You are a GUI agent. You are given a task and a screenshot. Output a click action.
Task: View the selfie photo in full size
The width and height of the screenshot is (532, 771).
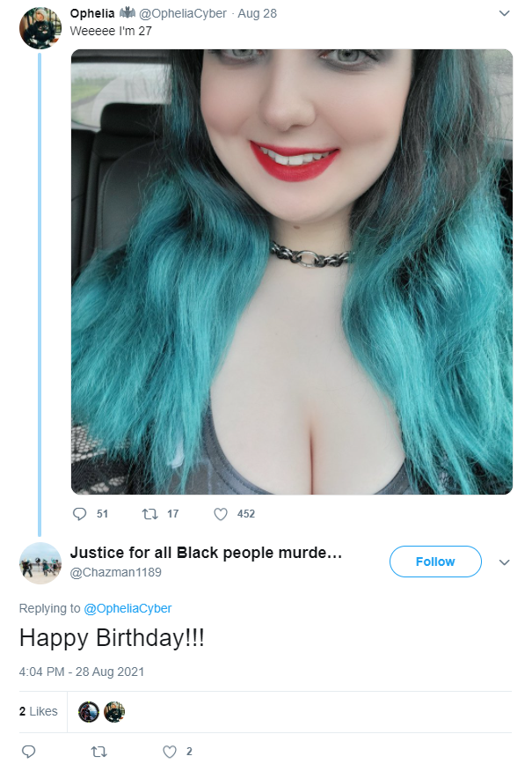point(292,271)
